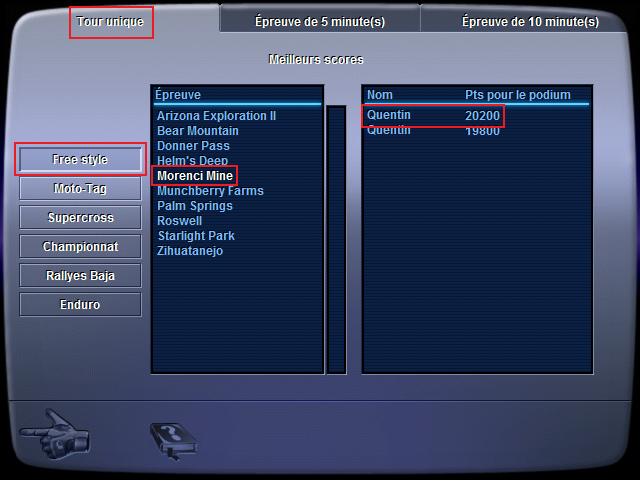Show Championnat best scores
Screen dimensions: 640x481
80,247
